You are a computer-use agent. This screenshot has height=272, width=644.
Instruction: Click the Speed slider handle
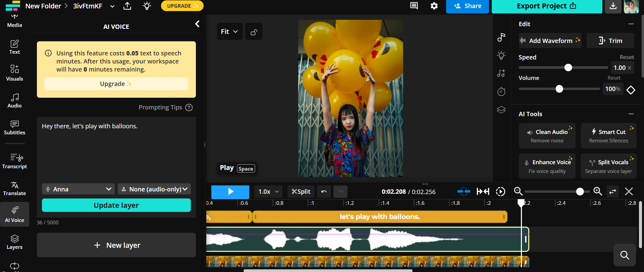coord(568,67)
